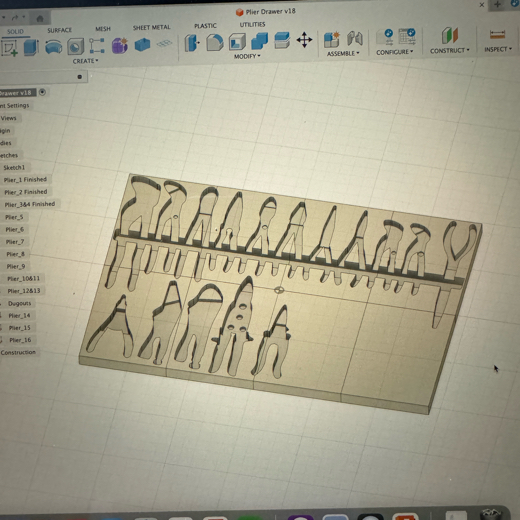Select the Plier_3&4 Finished sketch
Image resolution: width=520 pixels, height=520 pixels.
coord(30,204)
